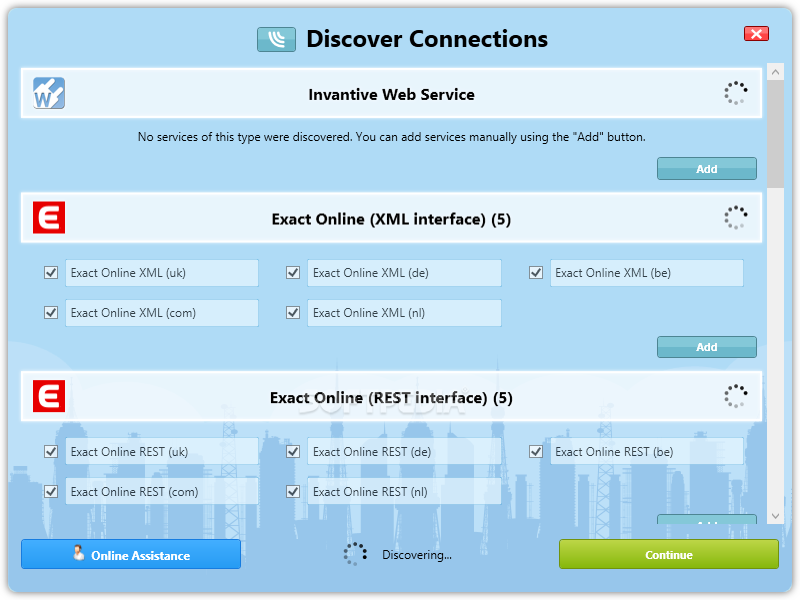This screenshot has height=600, width=800.
Task: Click the Exact Online REST (com) name field
Action: pos(162,491)
